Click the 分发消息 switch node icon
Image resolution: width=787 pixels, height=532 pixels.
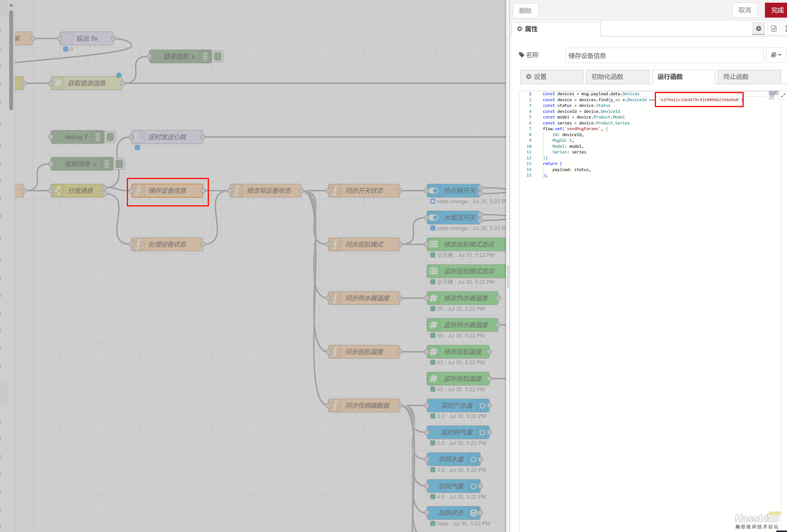[x=58, y=191]
